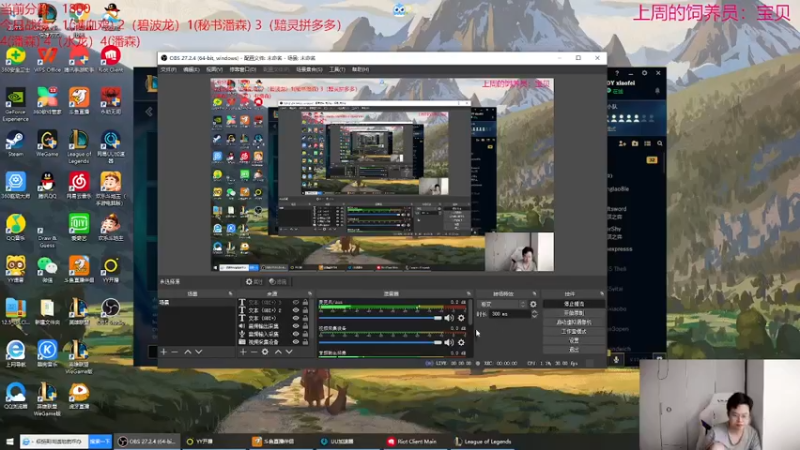Screen dimensions: 800x450
Task: Move scene up in Scenes panel
Action: tap(188, 352)
